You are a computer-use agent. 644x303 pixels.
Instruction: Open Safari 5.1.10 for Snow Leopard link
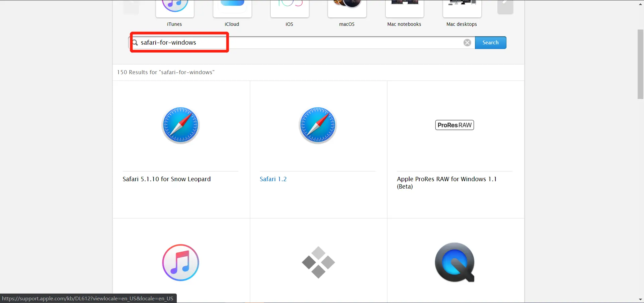(167, 179)
